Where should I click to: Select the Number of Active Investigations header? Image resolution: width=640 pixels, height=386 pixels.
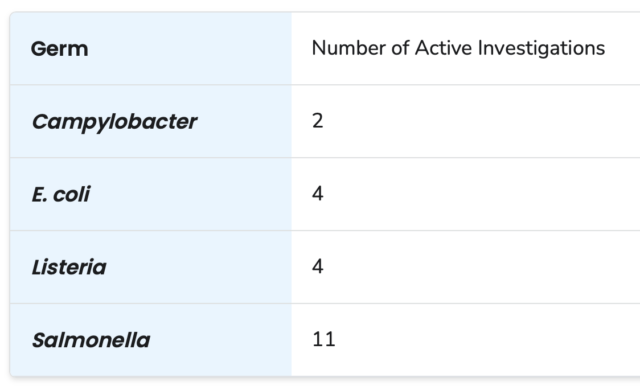pos(458,48)
